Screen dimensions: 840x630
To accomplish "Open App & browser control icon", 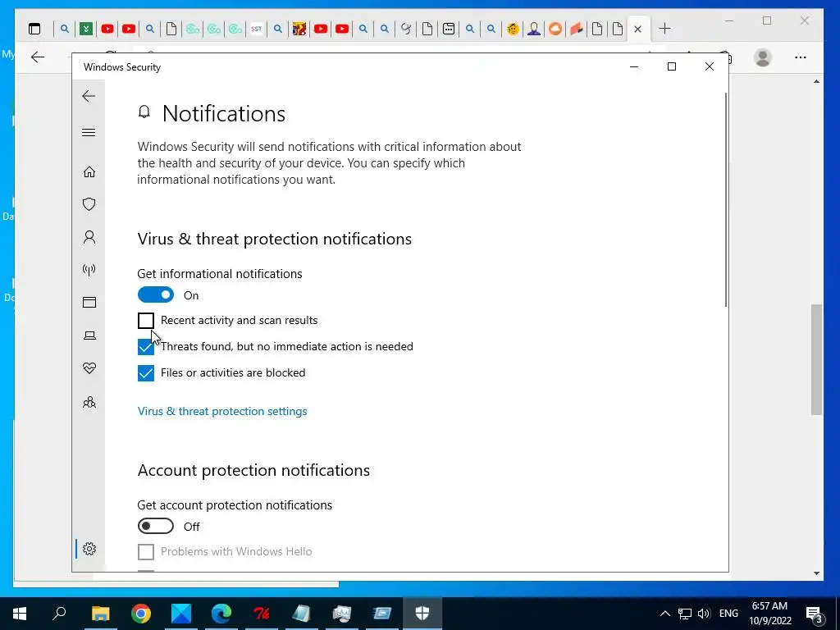I will tap(89, 302).
